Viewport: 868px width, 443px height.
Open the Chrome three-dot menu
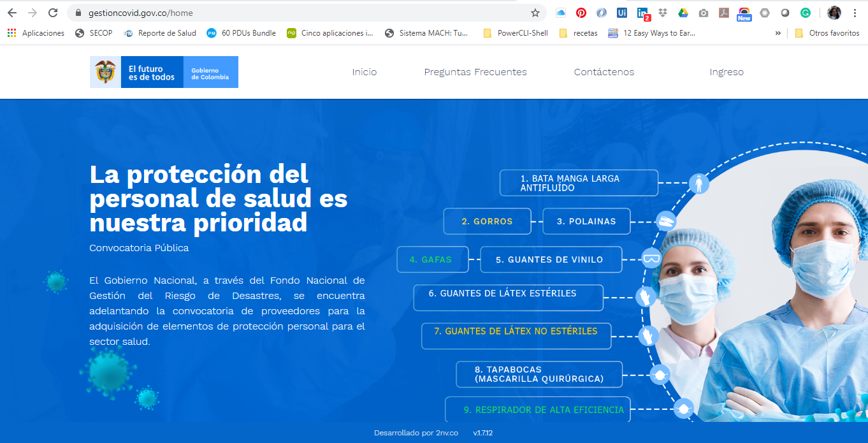coord(855,13)
